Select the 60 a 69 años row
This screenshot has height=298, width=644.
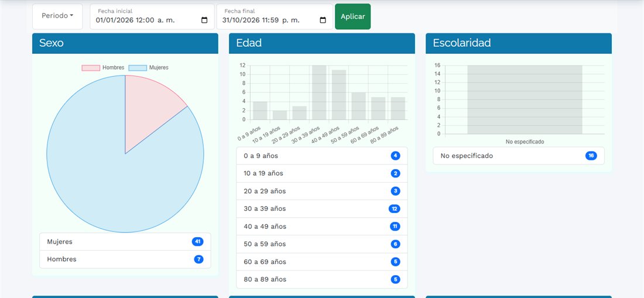click(x=322, y=262)
